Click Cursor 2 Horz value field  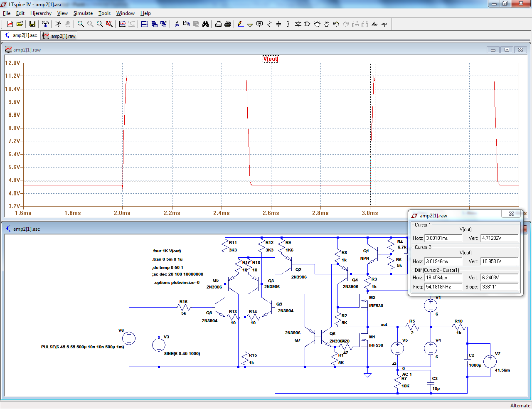click(x=443, y=261)
